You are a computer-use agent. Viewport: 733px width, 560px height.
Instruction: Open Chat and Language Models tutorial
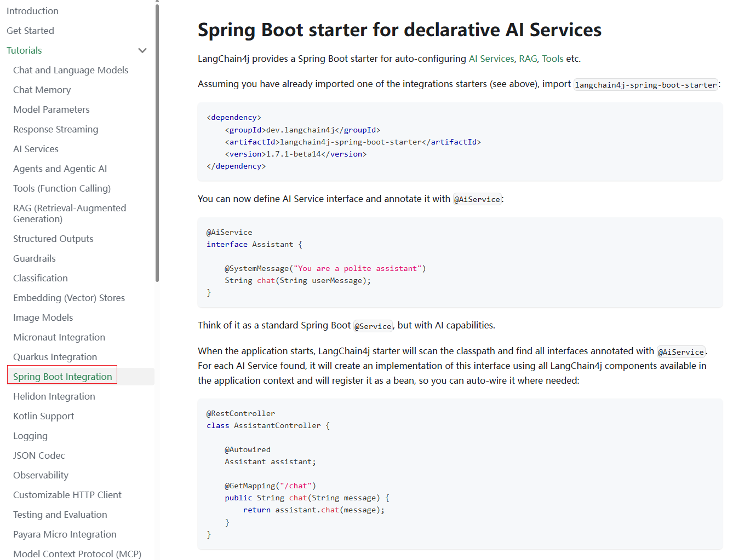point(71,70)
